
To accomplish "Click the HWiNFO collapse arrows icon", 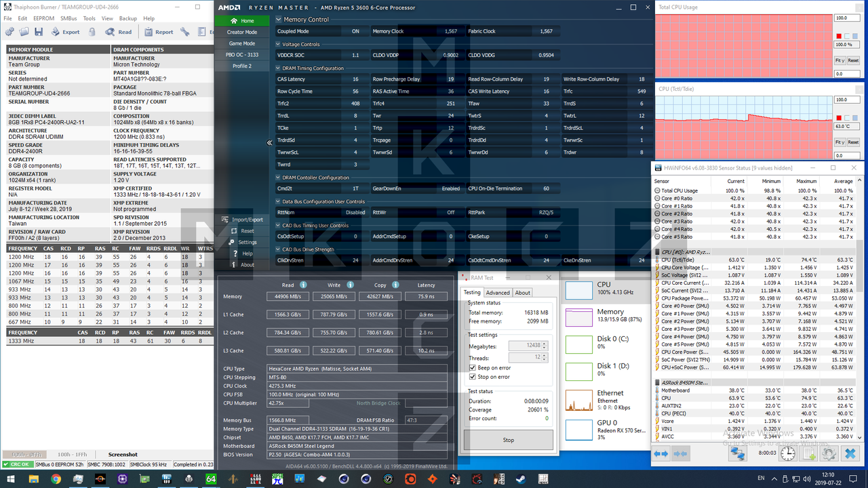I will [x=681, y=453].
